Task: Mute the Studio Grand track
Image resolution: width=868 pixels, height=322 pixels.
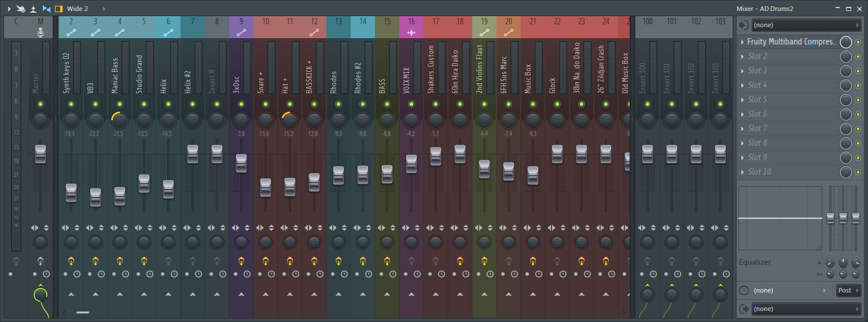Action: [x=144, y=104]
